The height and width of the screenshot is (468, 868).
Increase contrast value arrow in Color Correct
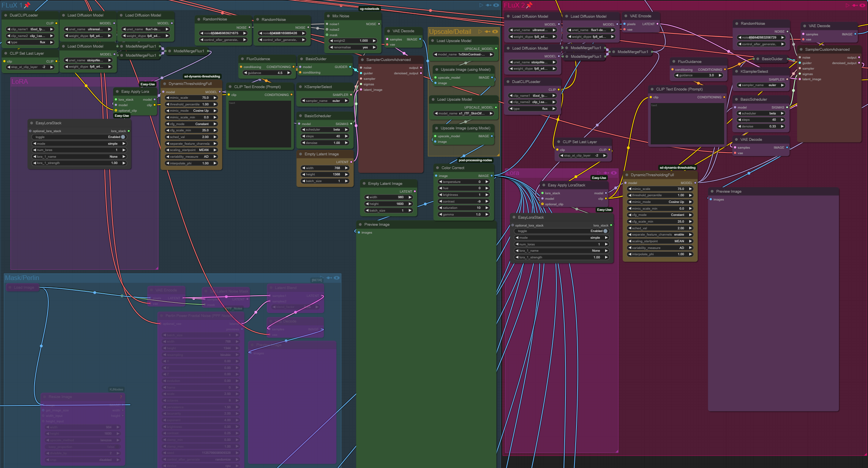[x=487, y=201]
